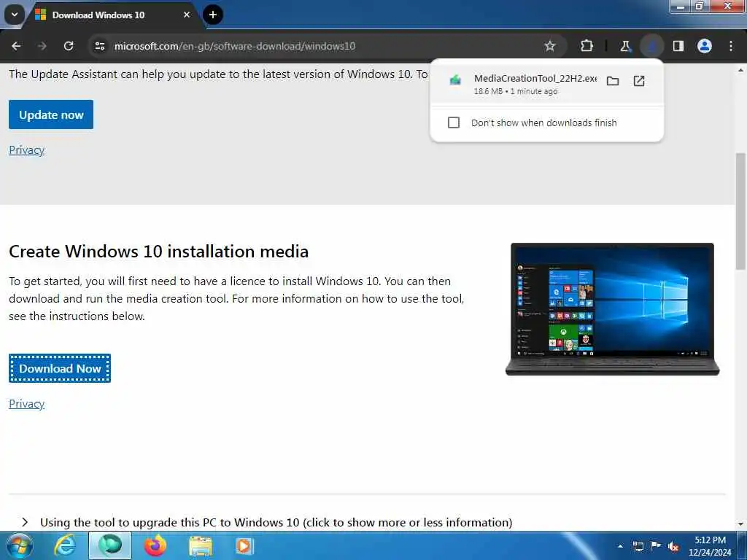This screenshot has height=560, width=747.
Task: Open Privacy link under Update now
Action: (x=27, y=150)
